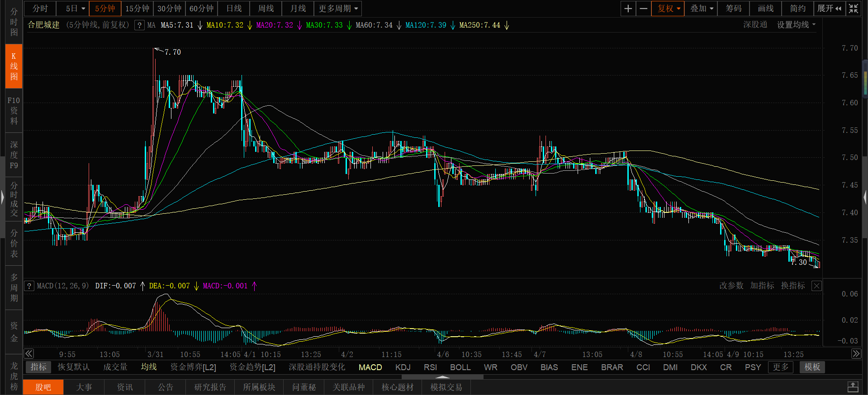Open F10资料 in left sidebar
The width and height of the screenshot is (868, 395).
14,111
